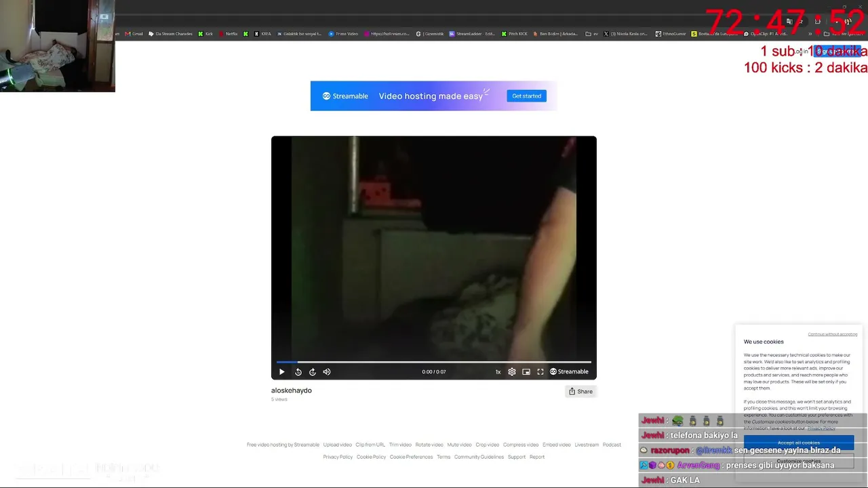Click the 5 views count text

(279, 399)
